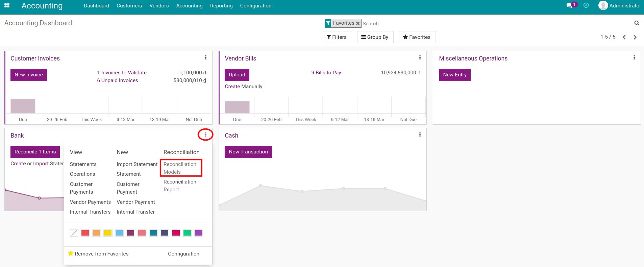Open Miscellaneous Operations card kebab menu
Viewport: 644px width, 267px height.
634,58
